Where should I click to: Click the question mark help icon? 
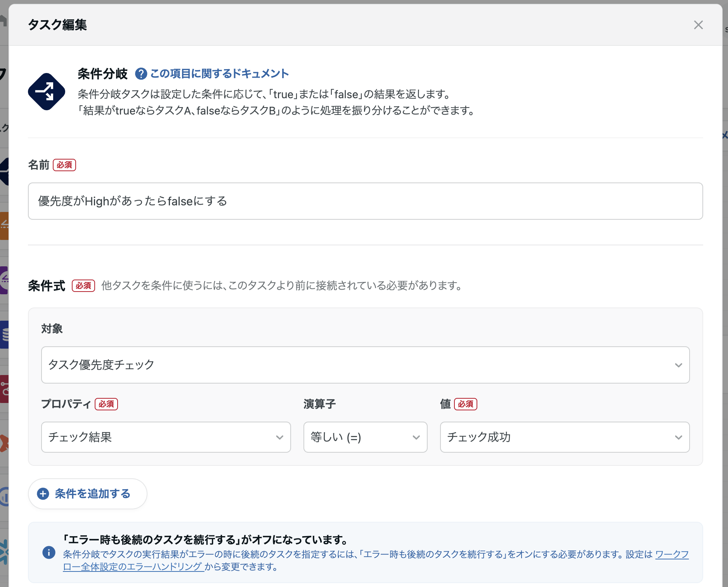(x=141, y=74)
